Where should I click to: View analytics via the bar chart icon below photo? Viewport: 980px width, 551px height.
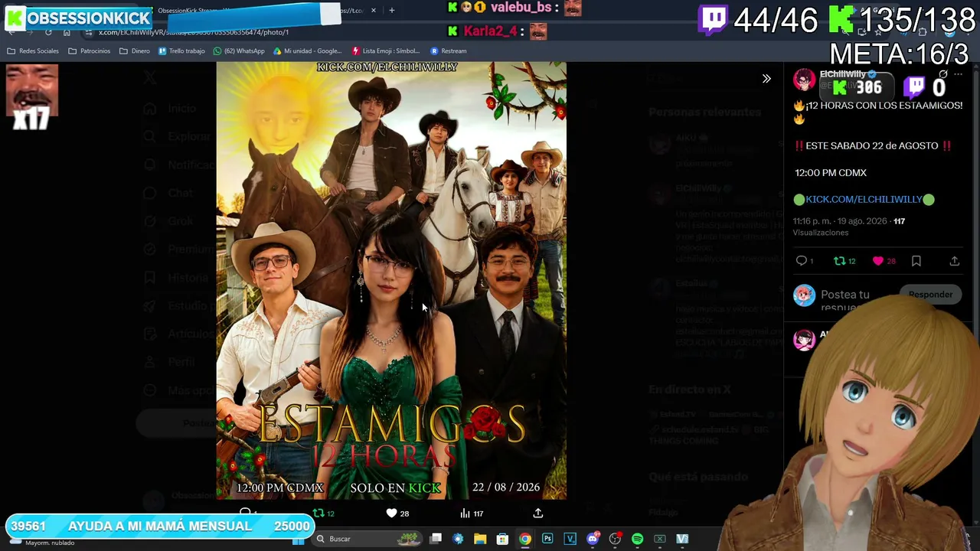click(x=465, y=514)
